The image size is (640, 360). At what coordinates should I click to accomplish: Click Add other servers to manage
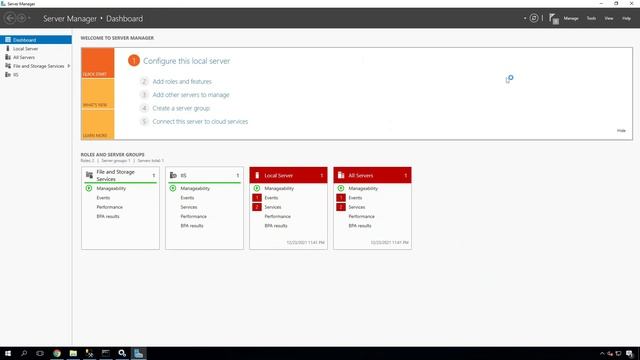click(x=191, y=95)
